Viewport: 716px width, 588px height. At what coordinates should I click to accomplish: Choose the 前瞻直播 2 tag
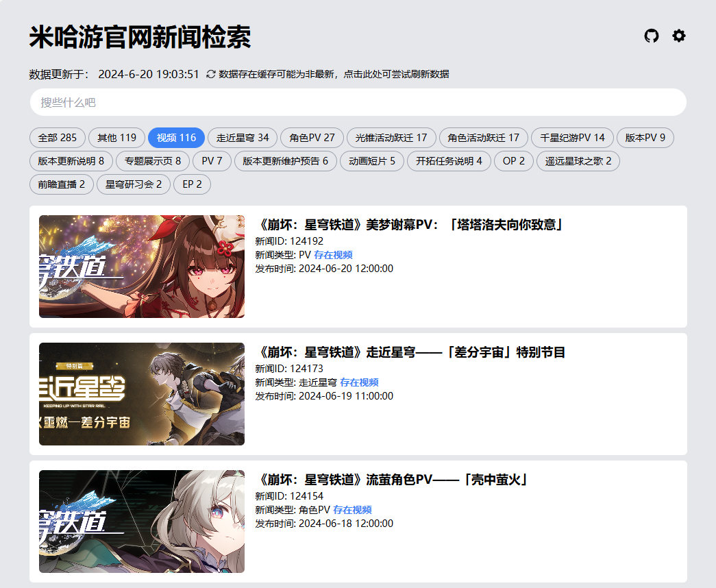[x=62, y=184]
